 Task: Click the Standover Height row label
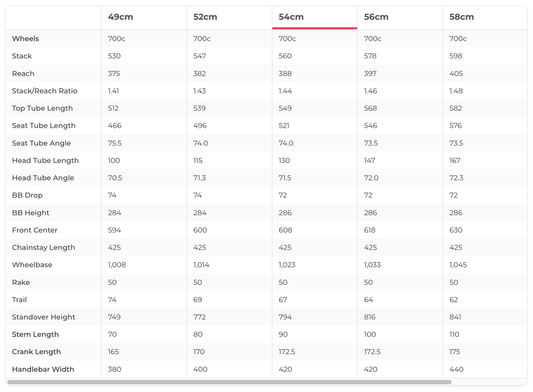pos(43,317)
